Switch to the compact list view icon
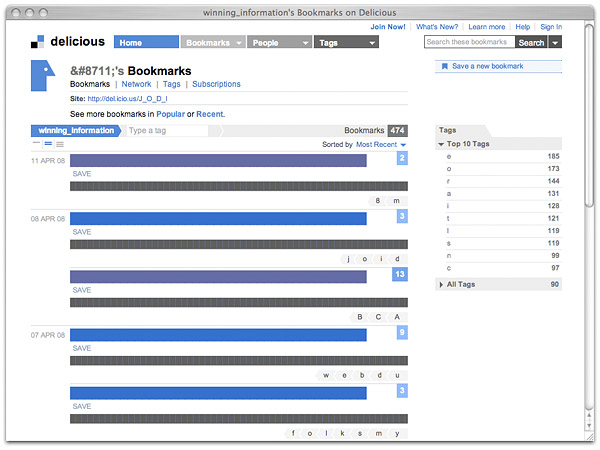 click(36, 144)
